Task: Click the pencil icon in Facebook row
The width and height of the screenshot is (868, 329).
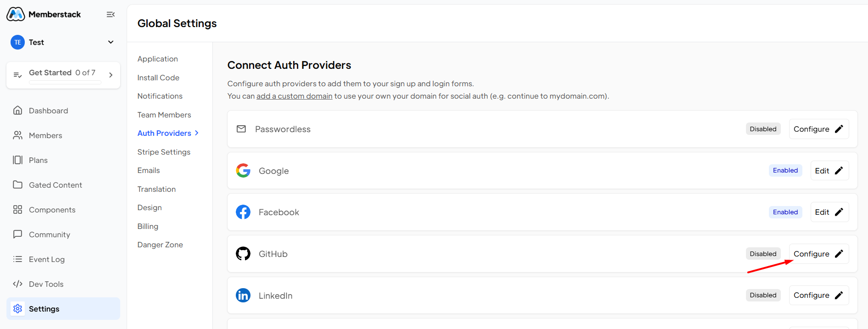Action: tap(839, 212)
